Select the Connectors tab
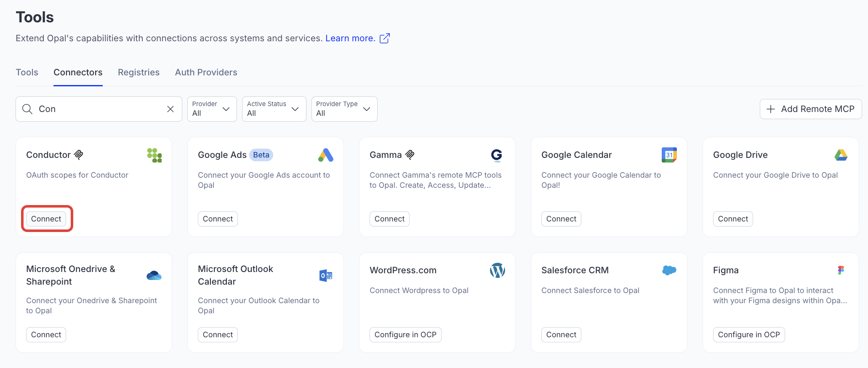 (x=78, y=72)
